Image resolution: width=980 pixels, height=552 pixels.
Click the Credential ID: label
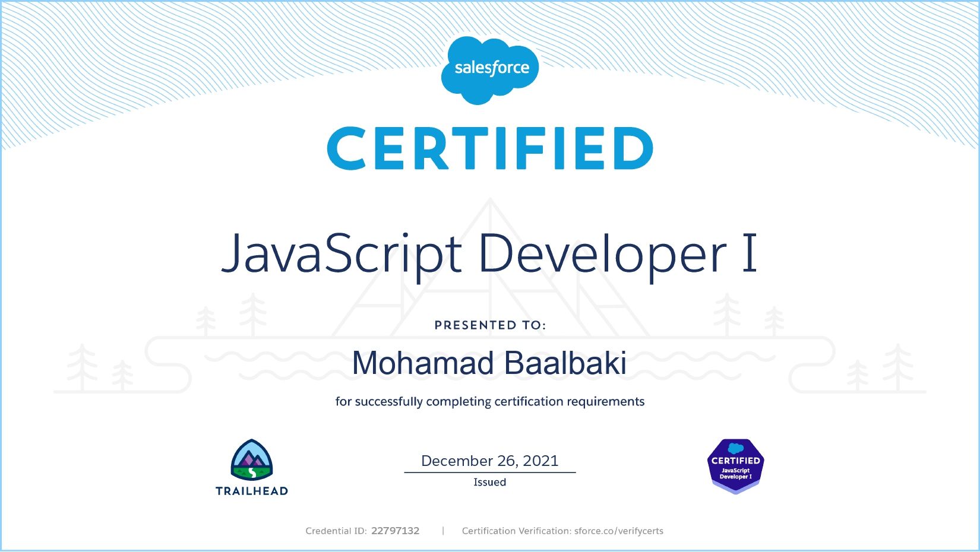[x=336, y=531]
